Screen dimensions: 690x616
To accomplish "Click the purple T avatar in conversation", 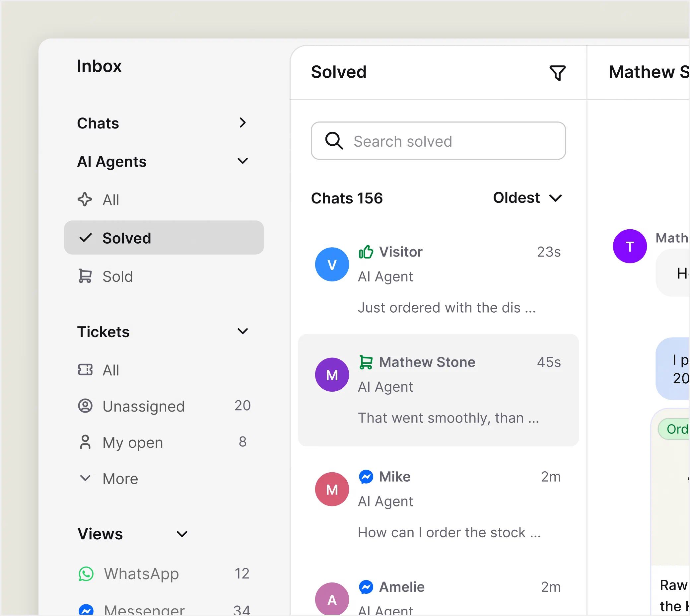I will click(x=630, y=246).
